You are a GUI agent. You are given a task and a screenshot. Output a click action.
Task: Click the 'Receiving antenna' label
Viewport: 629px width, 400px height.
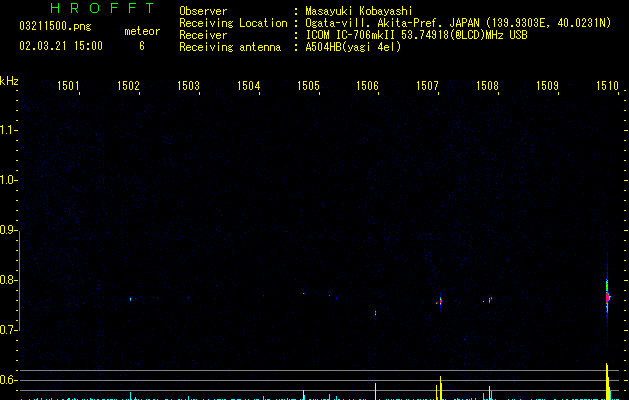[230, 47]
